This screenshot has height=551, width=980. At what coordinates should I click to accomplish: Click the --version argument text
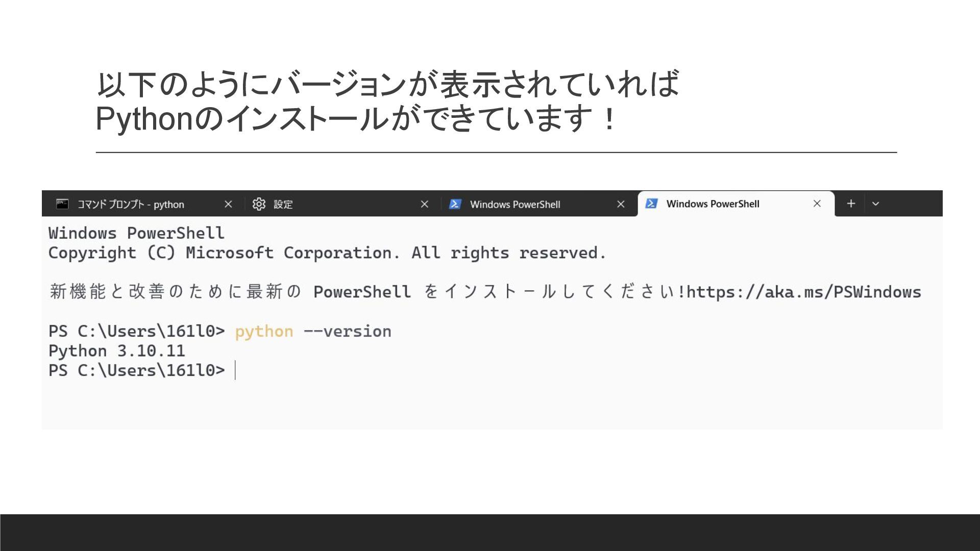(347, 332)
